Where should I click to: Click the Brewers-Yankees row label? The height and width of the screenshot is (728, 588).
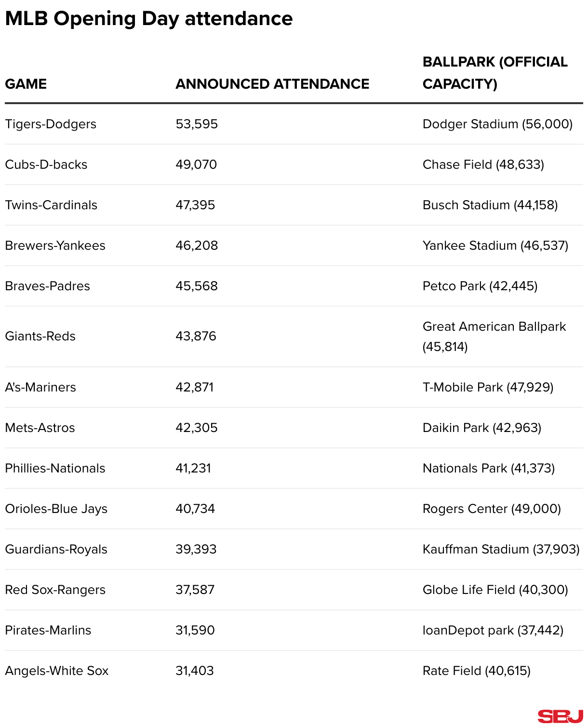tap(55, 245)
